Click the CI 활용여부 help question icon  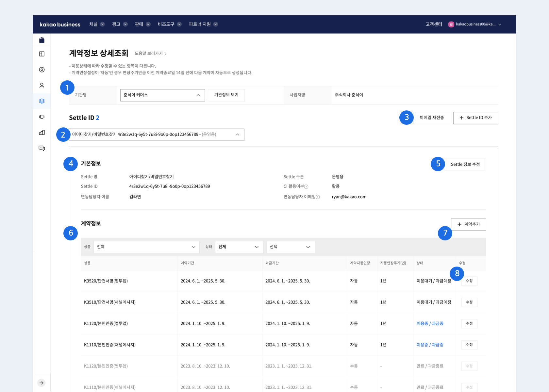[306, 187]
